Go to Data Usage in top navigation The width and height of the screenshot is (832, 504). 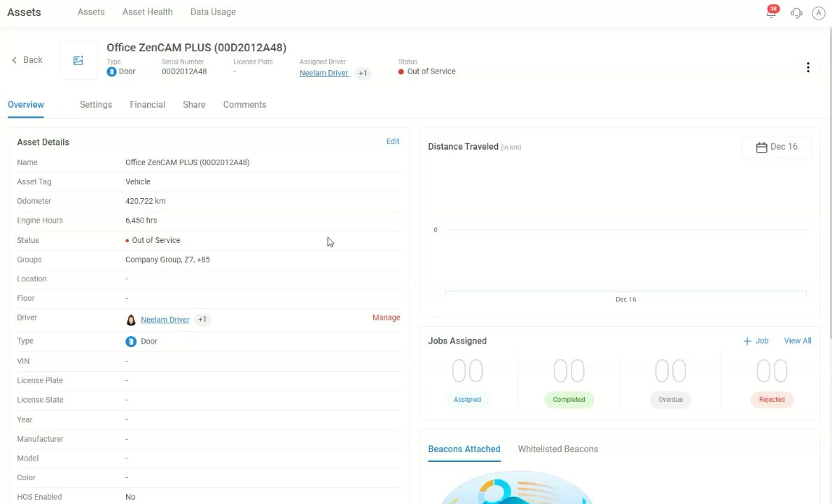213,12
